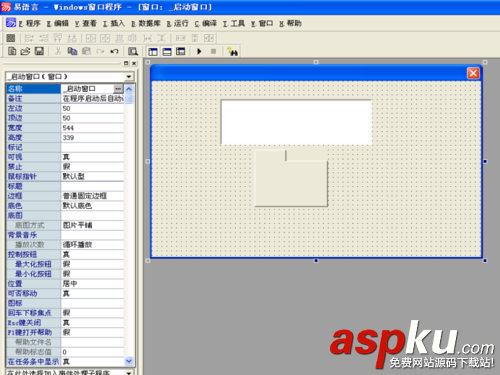
Task: Click the 宽度 value 544
Action: (x=92, y=128)
